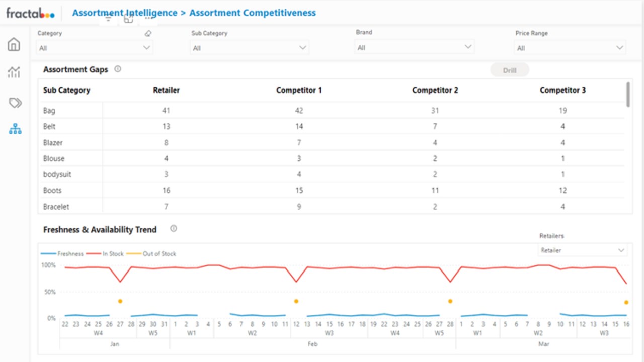Open the Home page from the sidebar

14,44
